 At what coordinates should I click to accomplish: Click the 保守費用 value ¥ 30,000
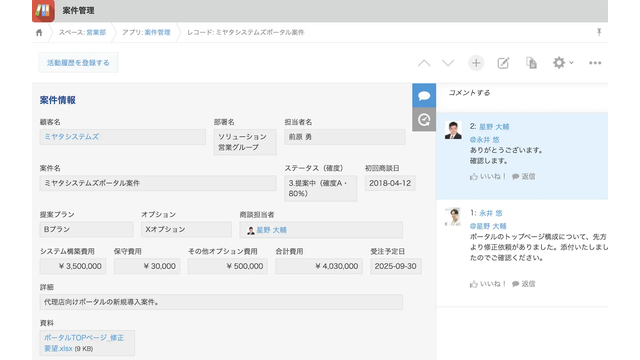147,266
